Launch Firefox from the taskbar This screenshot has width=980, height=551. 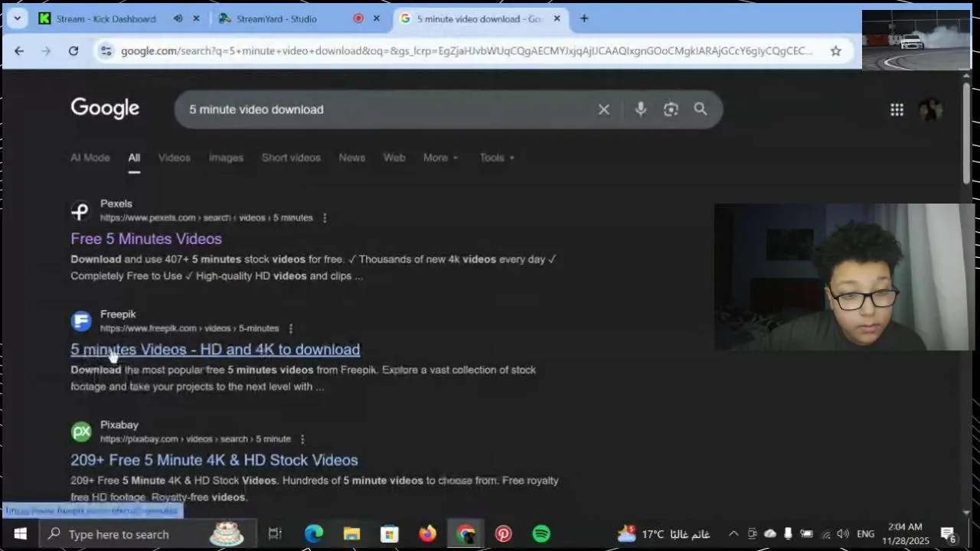[427, 534]
